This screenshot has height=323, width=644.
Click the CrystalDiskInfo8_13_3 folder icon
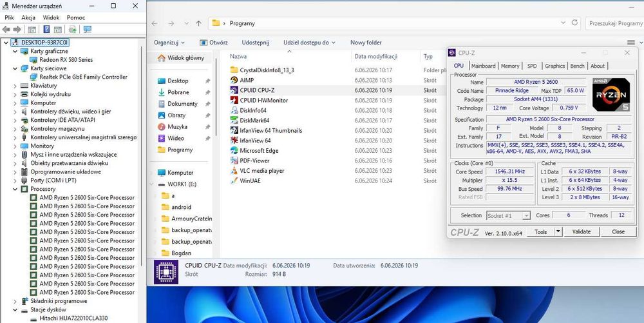234,70
